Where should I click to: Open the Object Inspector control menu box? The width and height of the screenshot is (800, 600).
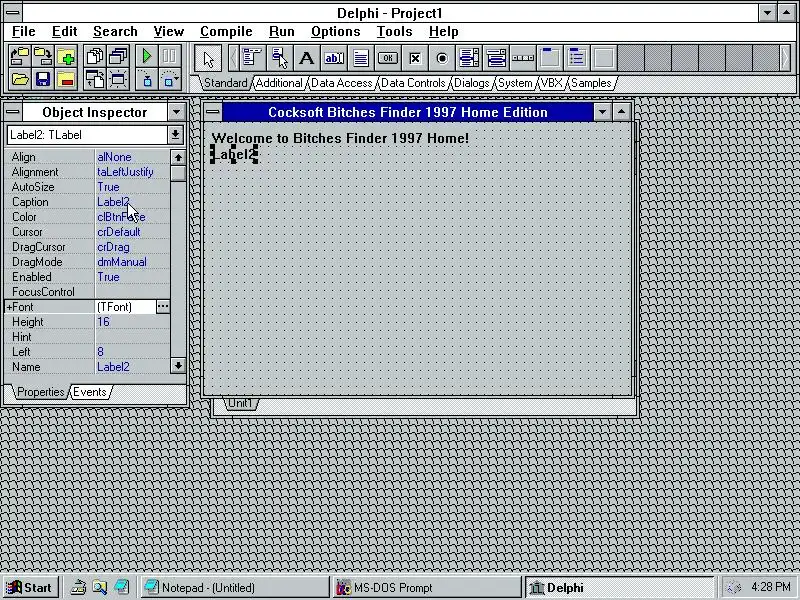[13, 112]
